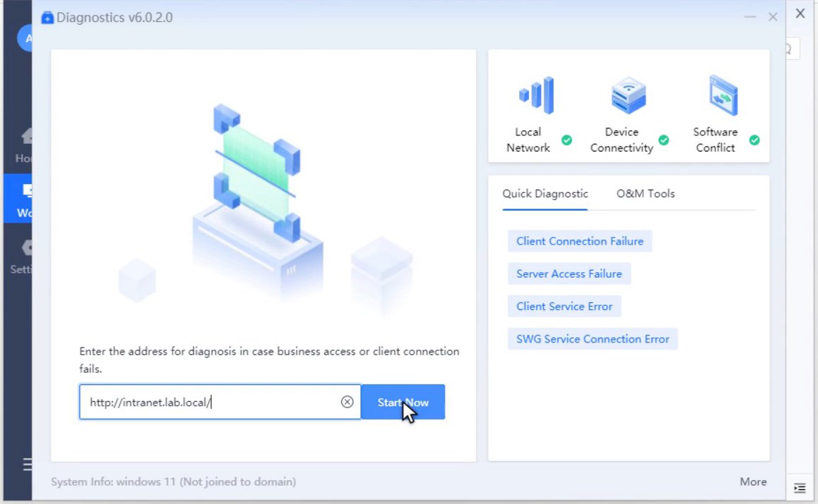Click the Software Conflict window icon
Screen dimensions: 818x504
(723, 95)
